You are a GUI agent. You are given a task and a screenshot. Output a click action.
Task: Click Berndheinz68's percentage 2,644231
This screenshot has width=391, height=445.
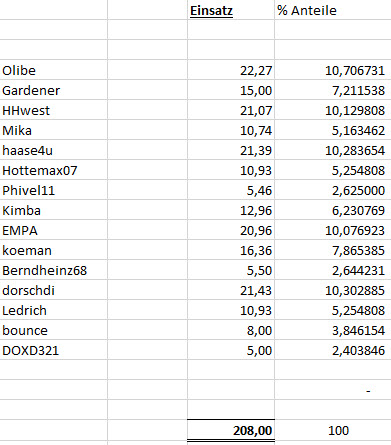click(332, 270)
